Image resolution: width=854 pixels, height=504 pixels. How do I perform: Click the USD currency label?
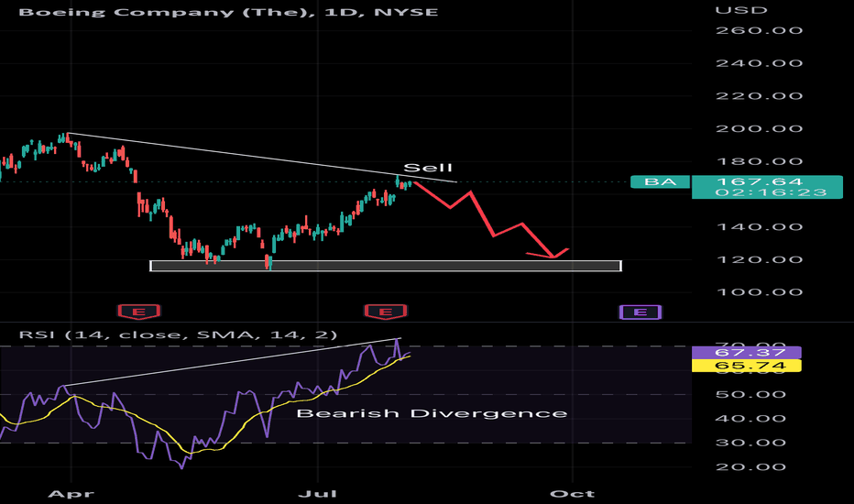741,10
